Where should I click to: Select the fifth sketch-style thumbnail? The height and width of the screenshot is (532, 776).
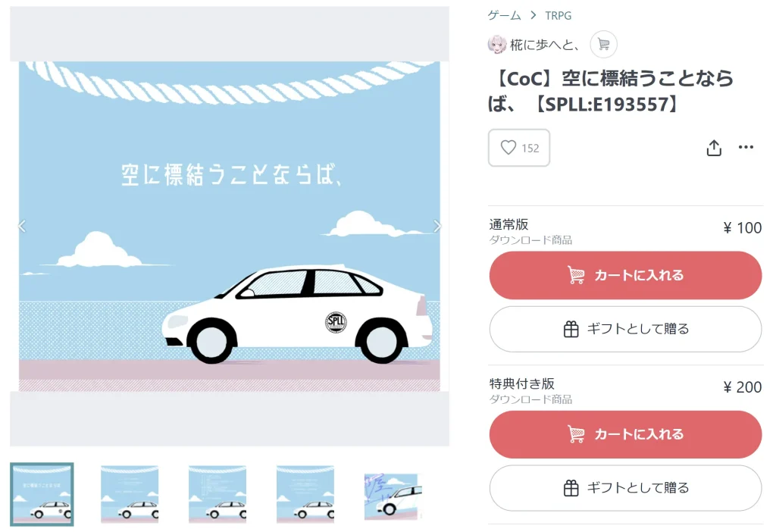click(x=393, y=496)
